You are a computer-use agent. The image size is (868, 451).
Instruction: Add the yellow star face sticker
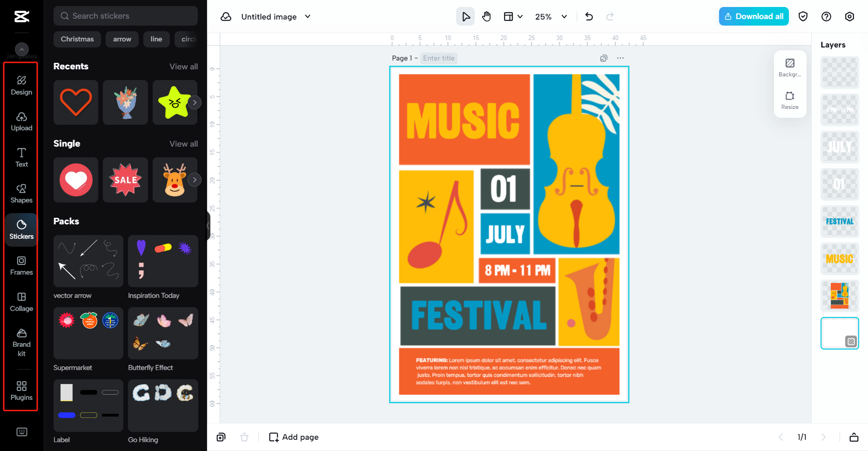175,102
